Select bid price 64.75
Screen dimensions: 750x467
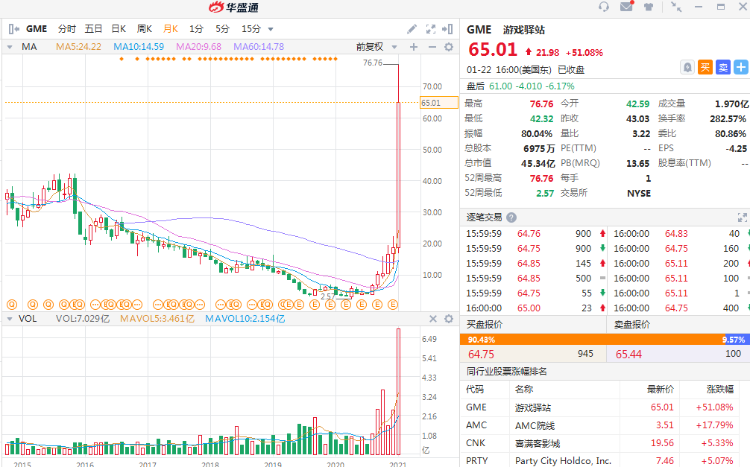pos(481,355)
